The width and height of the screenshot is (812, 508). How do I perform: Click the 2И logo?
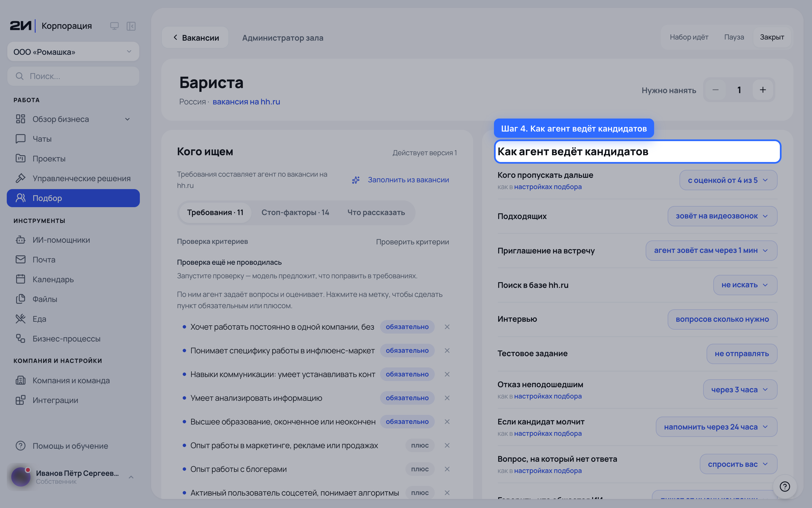tap(21, 26)
